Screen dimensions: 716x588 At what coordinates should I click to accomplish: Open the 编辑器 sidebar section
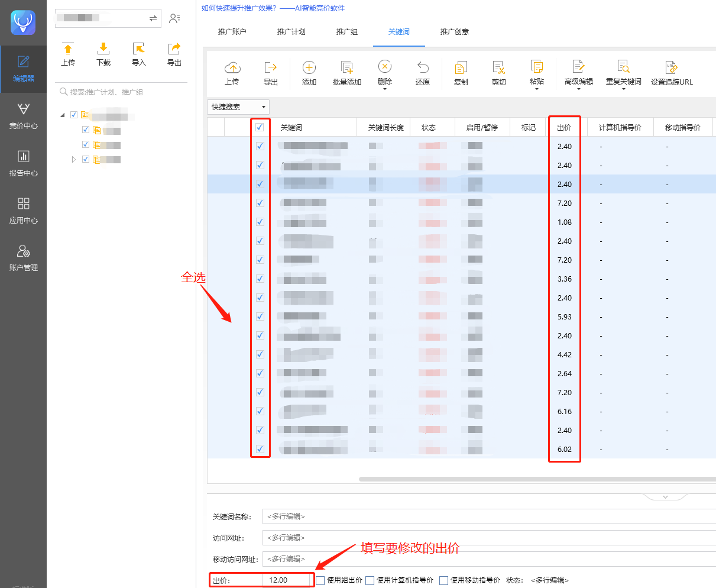pyautogui.click(x=23, y=69)
